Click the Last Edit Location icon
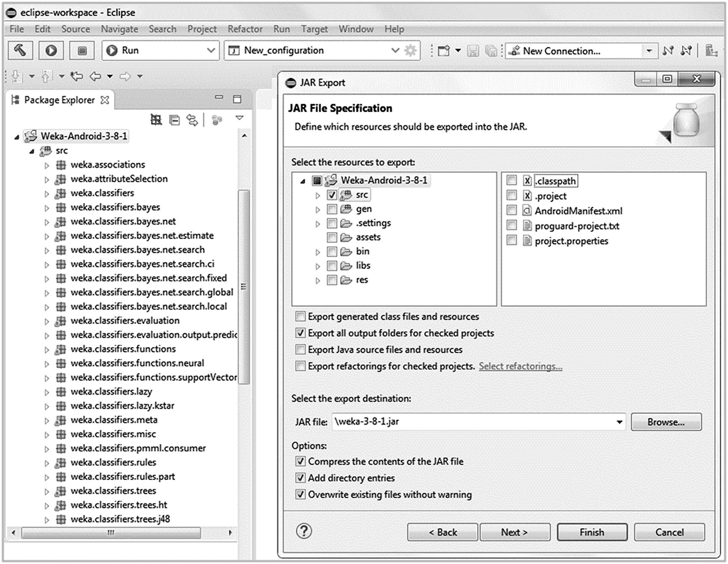Image resolution: width=728 pixels, height=564 pixels. coord(76,76)
